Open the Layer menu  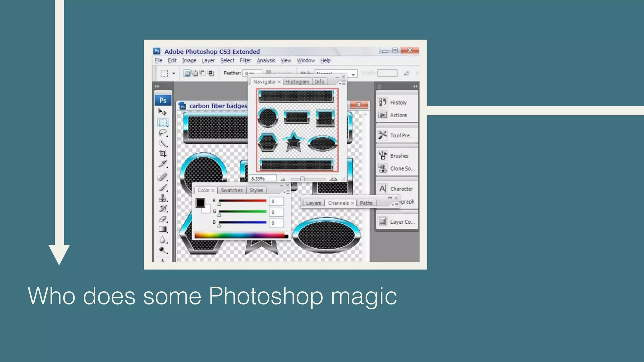click(208, 61)
